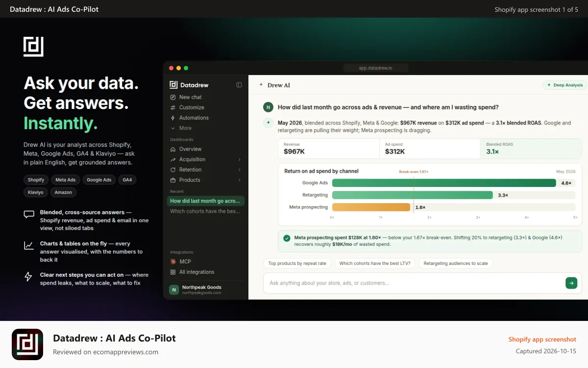Click the Ad spend $312K card
This screenshot has height=368, width=588.
430,149
